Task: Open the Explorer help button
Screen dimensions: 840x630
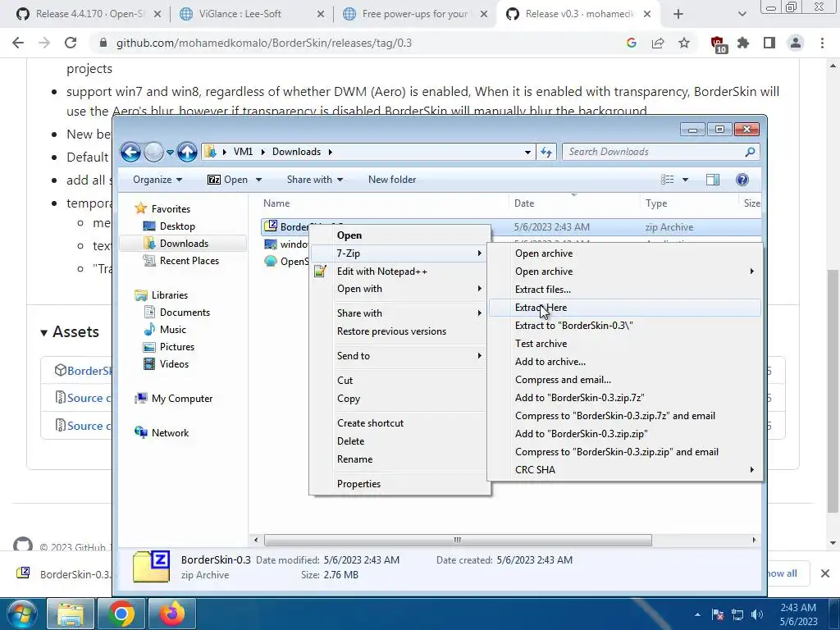Action: point(742,180)
